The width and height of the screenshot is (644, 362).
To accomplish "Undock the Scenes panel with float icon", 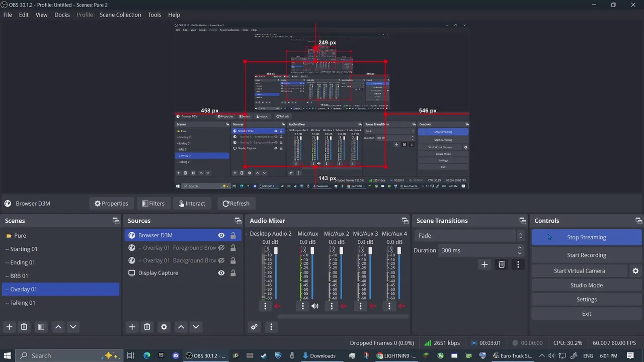I will tap(116, 221).
